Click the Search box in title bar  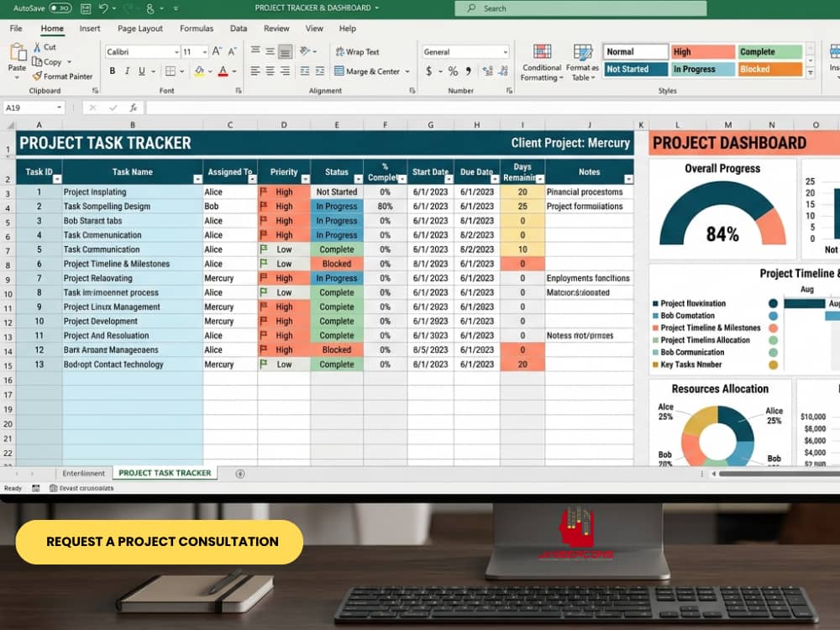(x=580, y=8)
